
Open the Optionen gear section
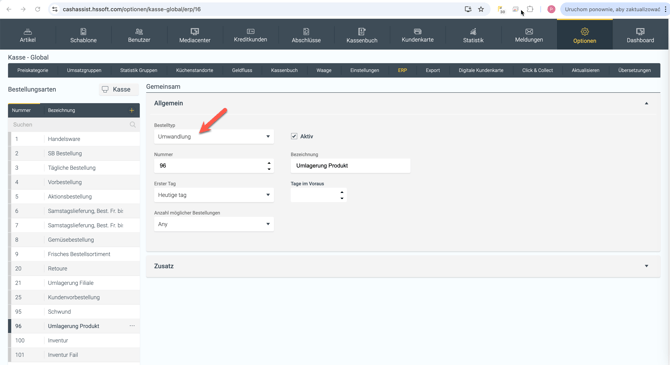[585, 35]
